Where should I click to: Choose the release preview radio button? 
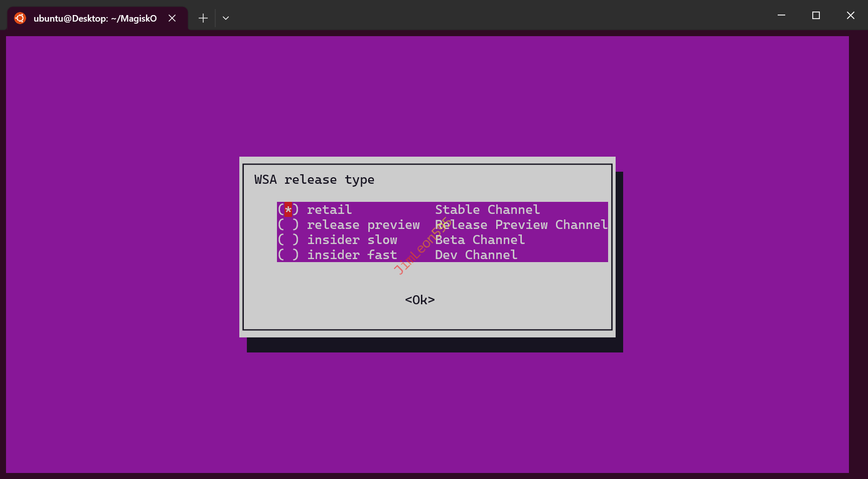288,225
